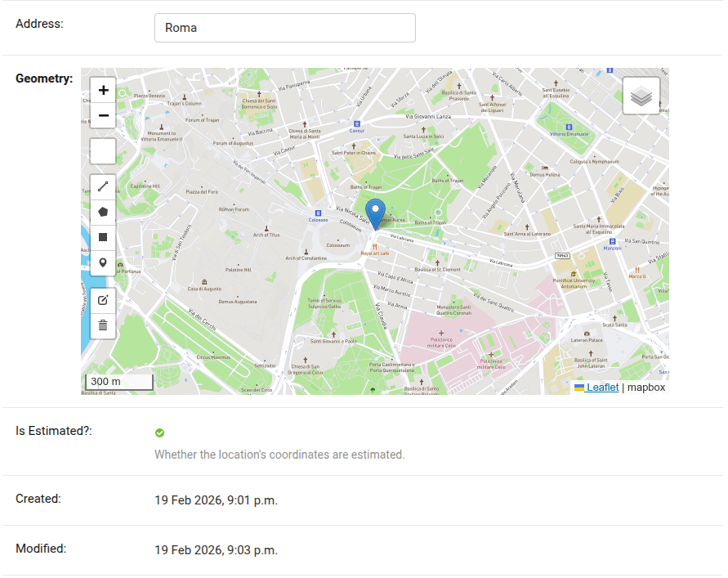The image size is (728, 578).
Task: Open the map layers switcher
Action: [641, 95]
